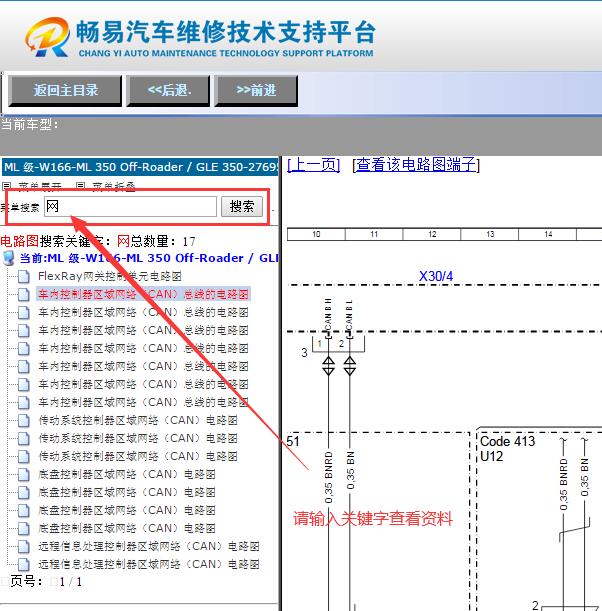Click the Code 413 label in the diagram
602x611 pixels.
tap(508, 441)
